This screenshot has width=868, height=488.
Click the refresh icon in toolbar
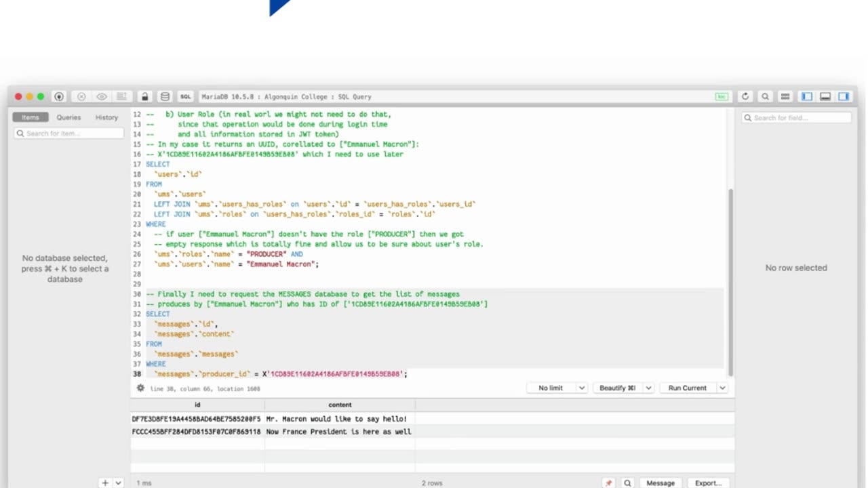coord(745,96)
